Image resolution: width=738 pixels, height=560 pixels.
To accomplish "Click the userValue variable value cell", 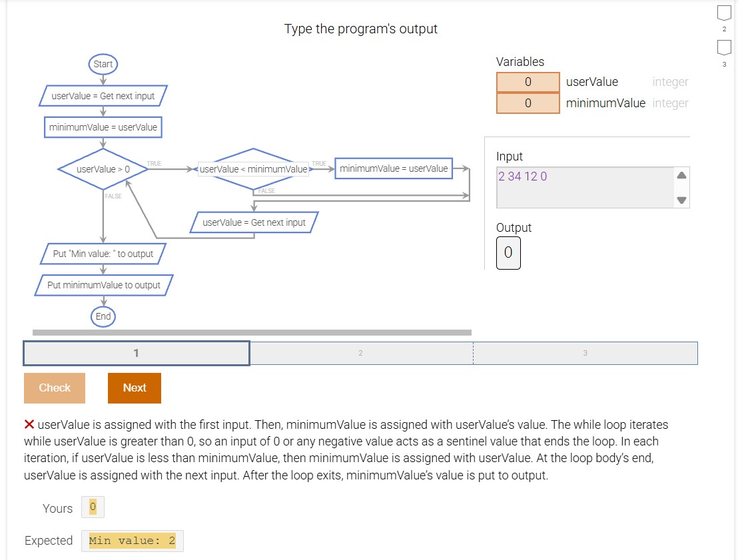I will click(528, 82).
